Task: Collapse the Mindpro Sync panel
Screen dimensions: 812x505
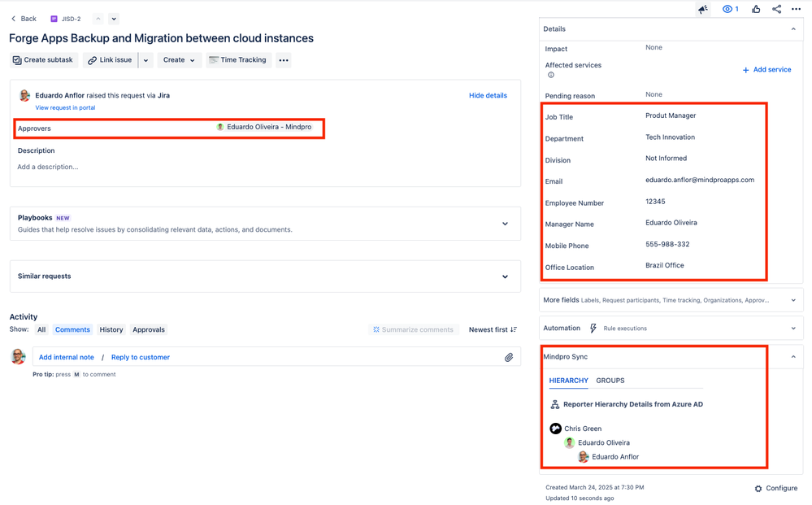Action: coord(793,357)
